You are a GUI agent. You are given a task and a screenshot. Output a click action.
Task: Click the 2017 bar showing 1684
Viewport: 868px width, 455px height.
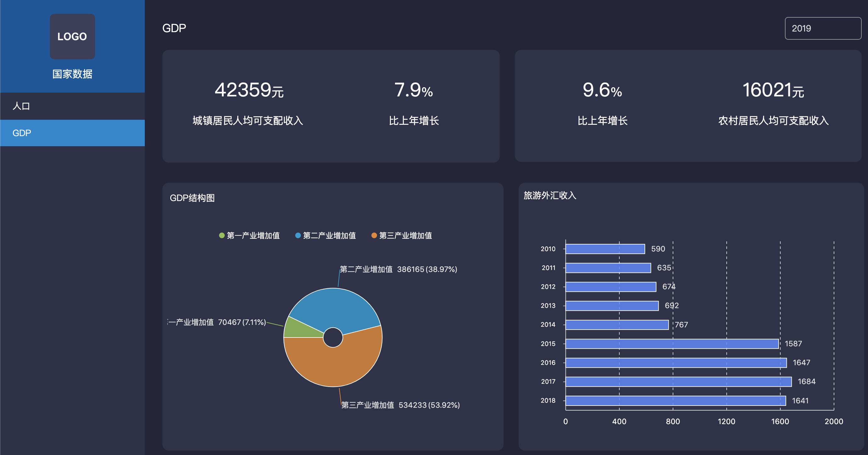[x=678, y=382]
